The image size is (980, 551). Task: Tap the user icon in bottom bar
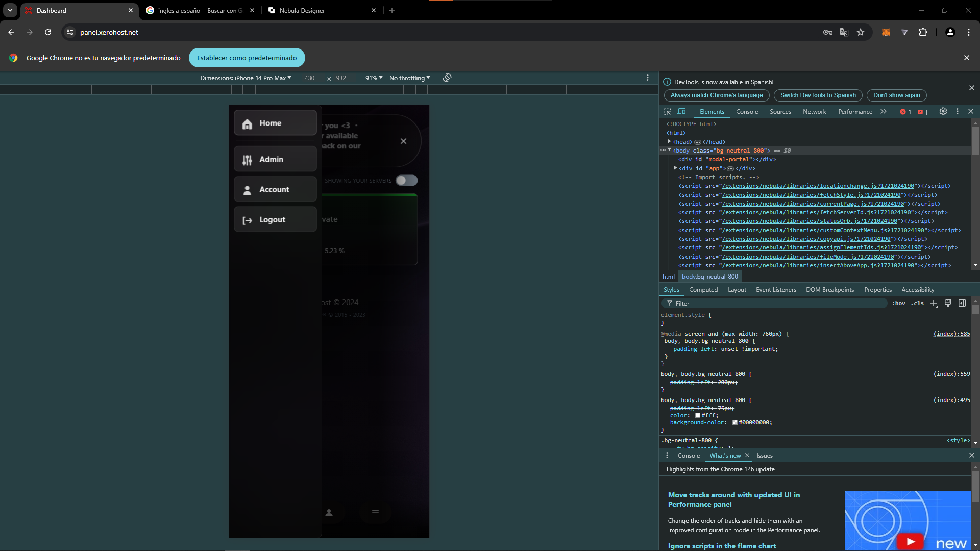329,513
